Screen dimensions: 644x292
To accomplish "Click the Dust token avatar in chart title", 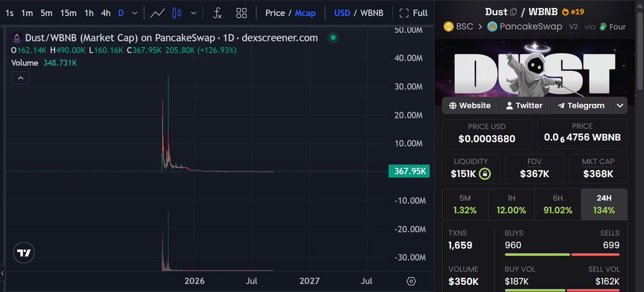I will (x=17, y=38).
